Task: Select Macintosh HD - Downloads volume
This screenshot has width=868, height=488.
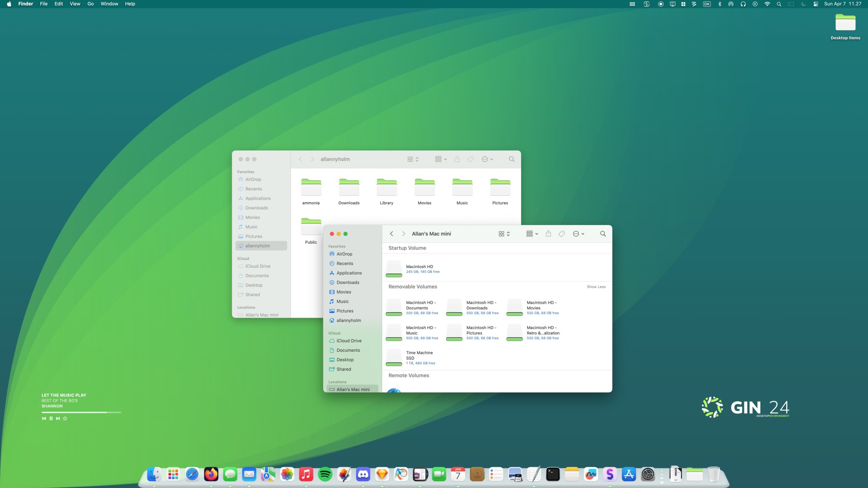Action: pyautogui.click(x=473, y=308)
